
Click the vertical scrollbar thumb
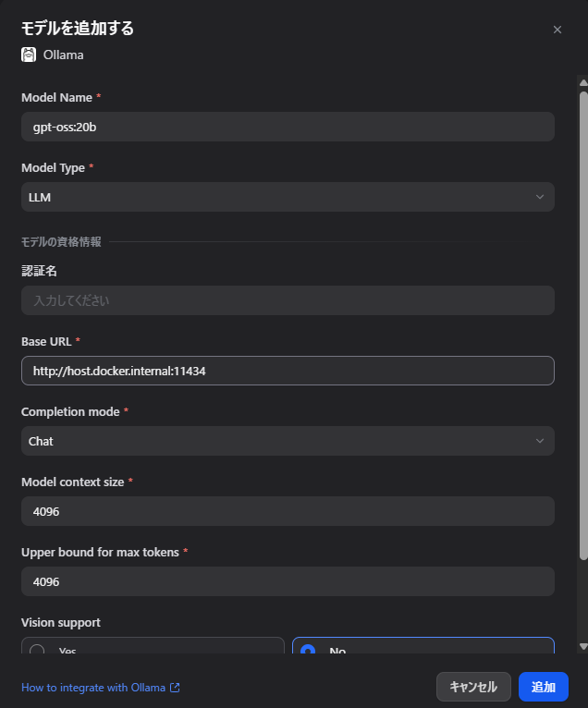[583, 325]
